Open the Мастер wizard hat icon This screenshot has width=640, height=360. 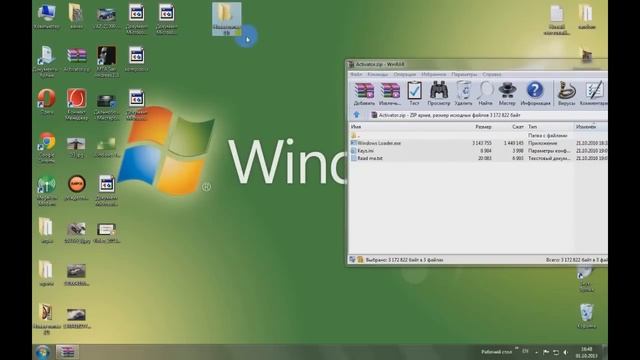[x=507, y=93]
